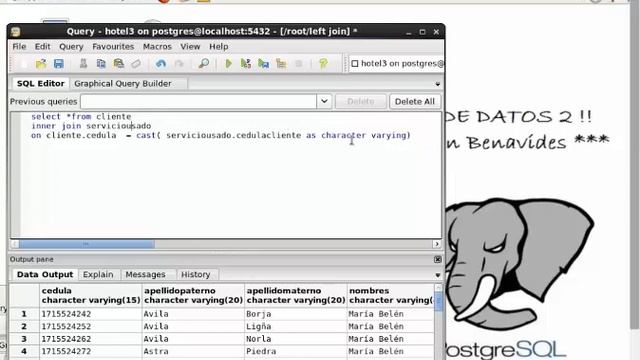The width and height of the screenshot is (640, 360).
Task: Click the Previous queries input field
Action: 198,101
